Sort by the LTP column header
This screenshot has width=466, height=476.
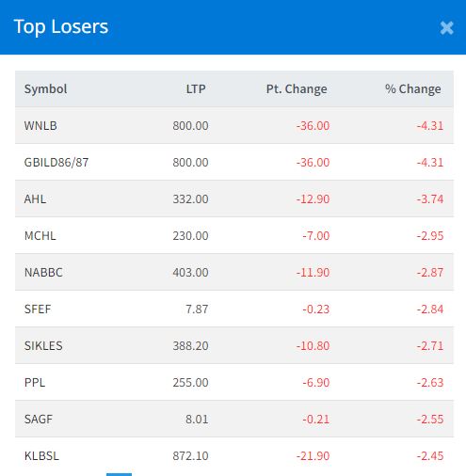[x=196, y=89]
